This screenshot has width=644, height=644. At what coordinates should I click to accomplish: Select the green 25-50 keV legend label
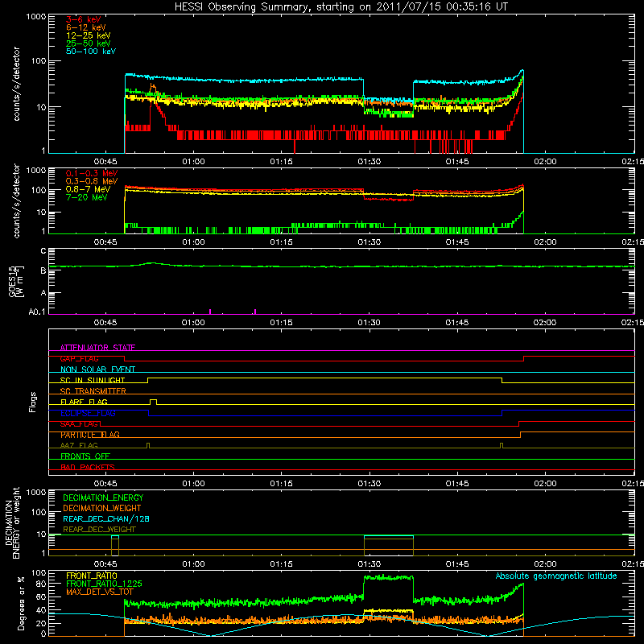coord(89,43)
